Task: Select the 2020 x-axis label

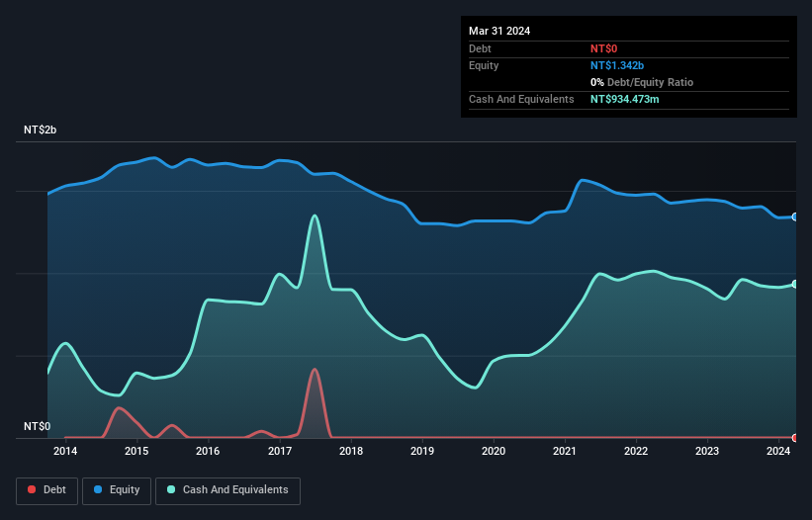Action: point(494,451)
